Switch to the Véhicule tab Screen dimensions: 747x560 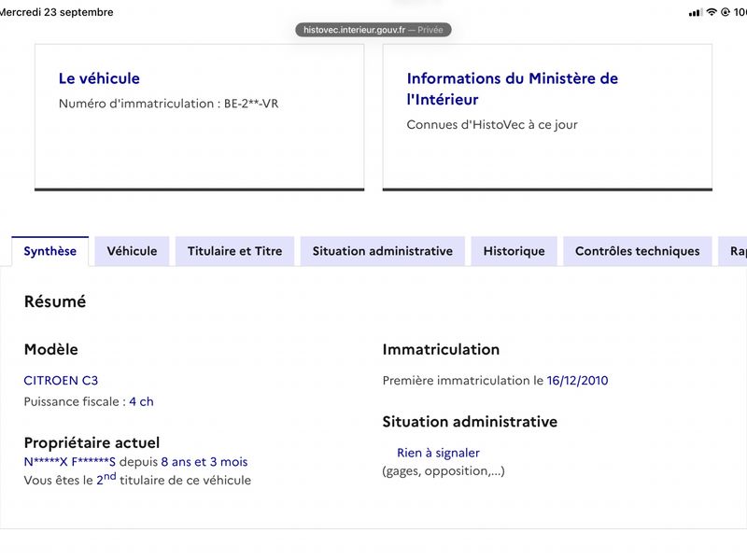coord(132,251)
